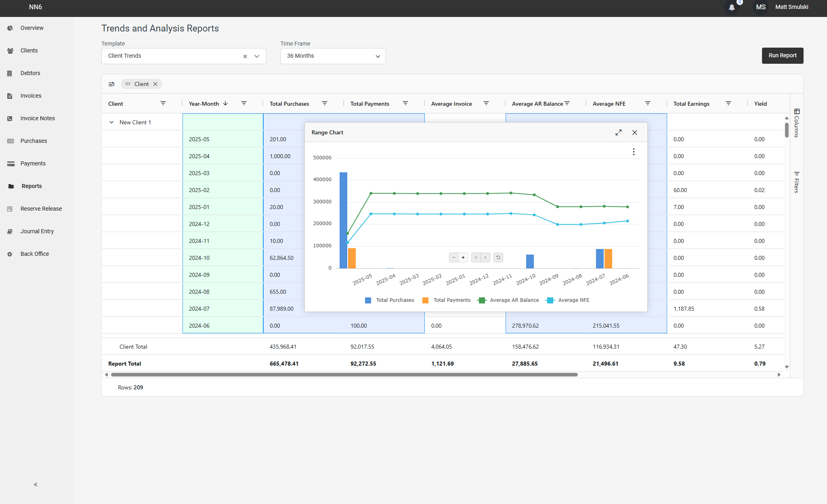827x504 pixels.
Task: Zoom in on the Range Chart
Action: click(x=463, y=257)
